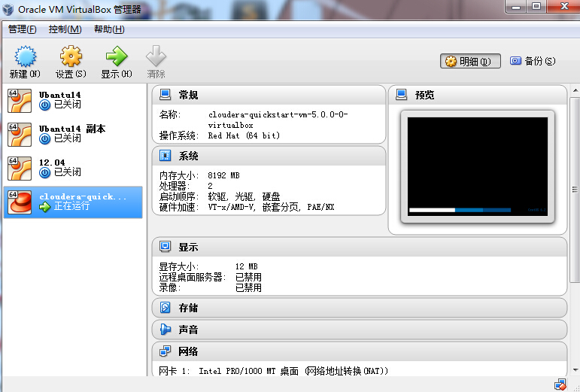Click the 清除 (Discard) grey arrow icon

point(156,56)
